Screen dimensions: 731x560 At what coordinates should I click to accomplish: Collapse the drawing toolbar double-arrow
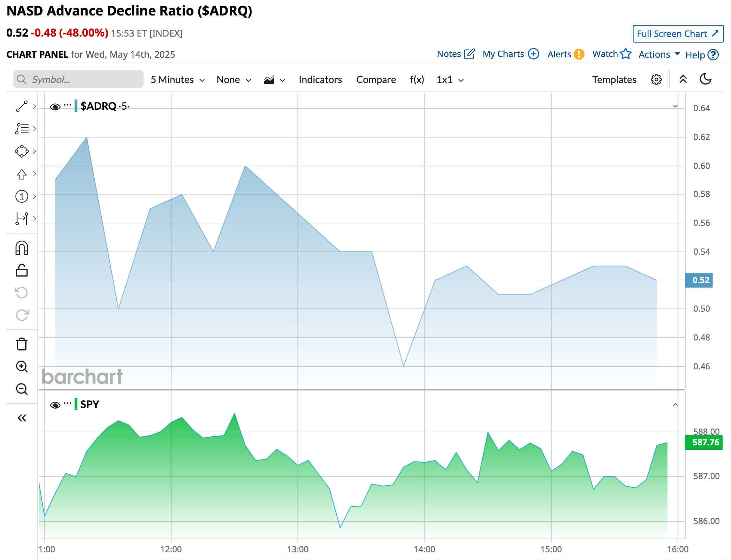click(x=21, y=418)
